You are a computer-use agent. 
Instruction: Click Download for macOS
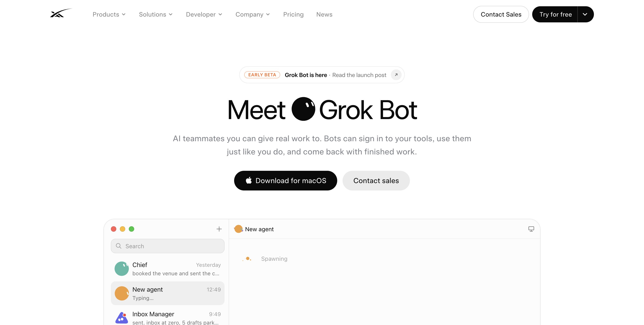(x=286, y=180)
